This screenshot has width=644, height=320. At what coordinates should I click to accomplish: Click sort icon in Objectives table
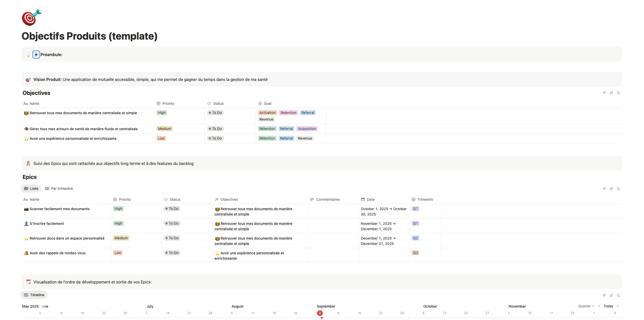click(x=611, y=93)
